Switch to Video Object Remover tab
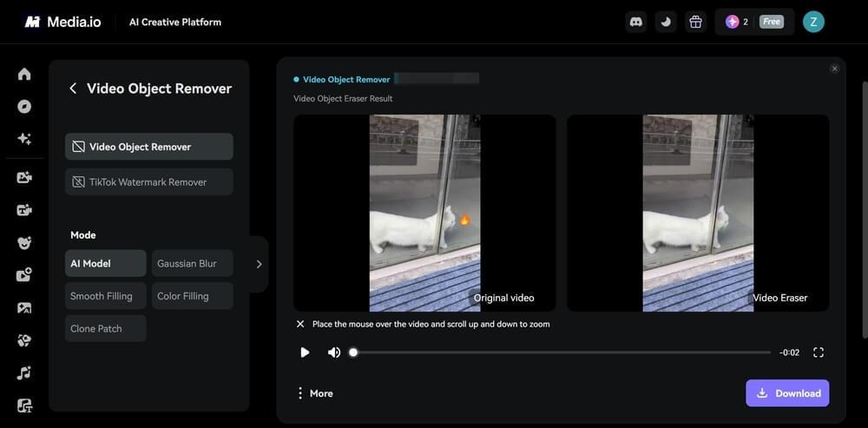The image size is (868, 428). 149,147
